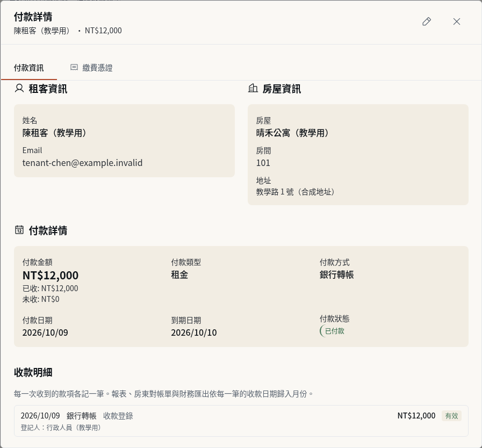This screenshot has width=482, height=448.
Task: Click the pencil edit icon
Action: click(426, 21)
